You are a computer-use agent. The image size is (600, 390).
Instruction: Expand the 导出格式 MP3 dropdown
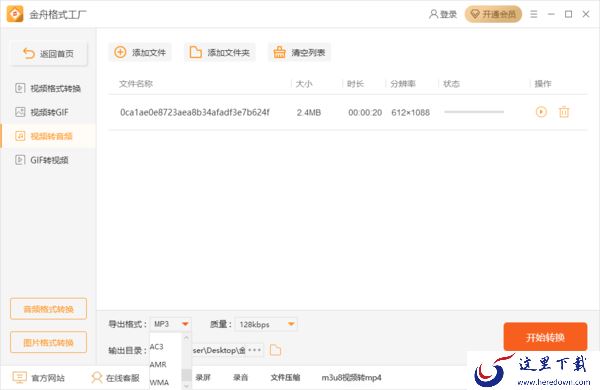click(x=171, y=324)
